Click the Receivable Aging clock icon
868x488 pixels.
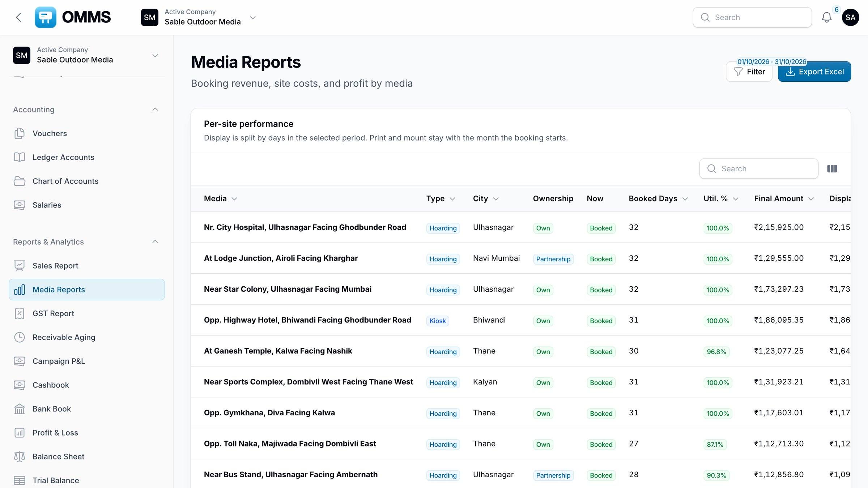20,337
